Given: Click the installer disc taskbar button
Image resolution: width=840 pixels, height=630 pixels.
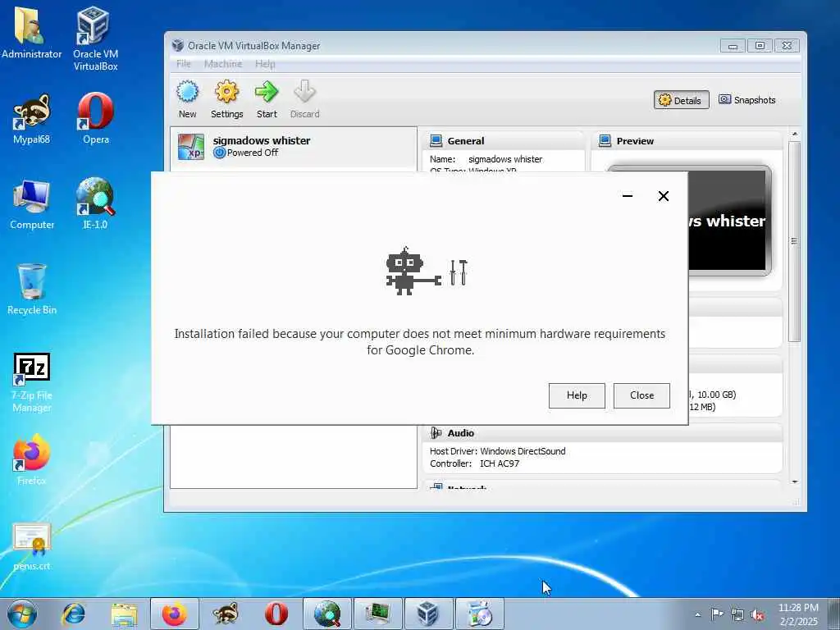Looking at the screenshot, I should point(479,614).
